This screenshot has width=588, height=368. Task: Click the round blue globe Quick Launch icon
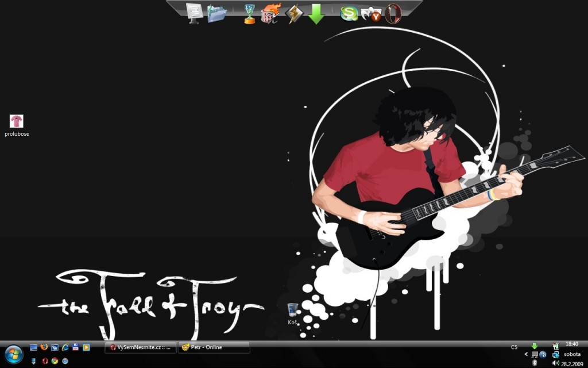(x=65, y=361)
